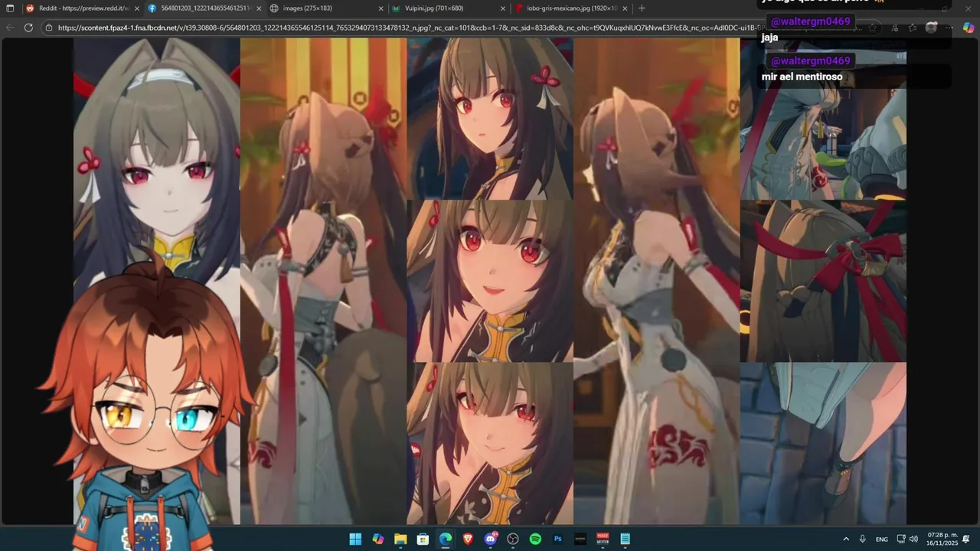Viewport: 980px width, 551px height.
Task: Click the chat message 'jaja'
Action: (769, 37)
